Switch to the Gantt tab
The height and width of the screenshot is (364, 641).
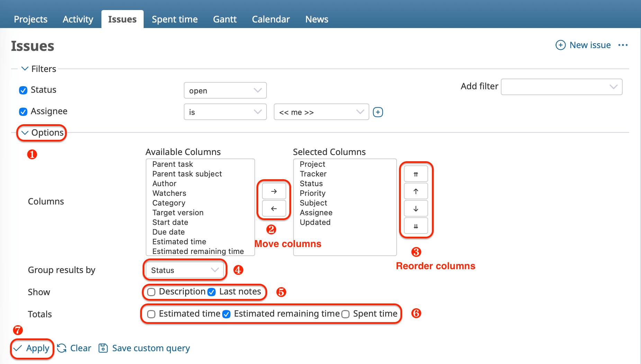coord(225,19)
